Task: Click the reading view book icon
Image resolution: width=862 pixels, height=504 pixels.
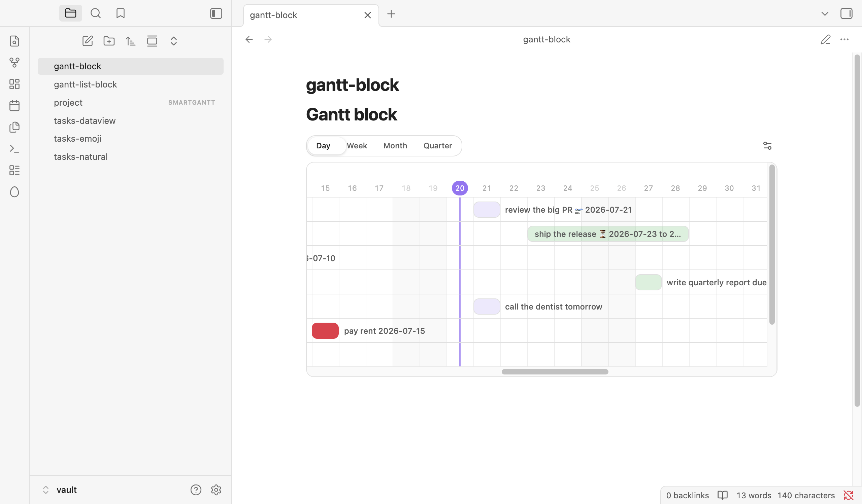Action: pos(723,496)
